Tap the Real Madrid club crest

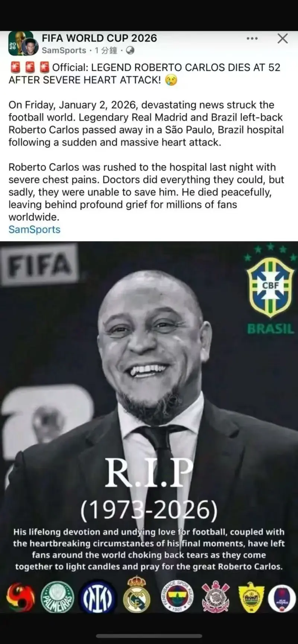[x=137, y=595]
